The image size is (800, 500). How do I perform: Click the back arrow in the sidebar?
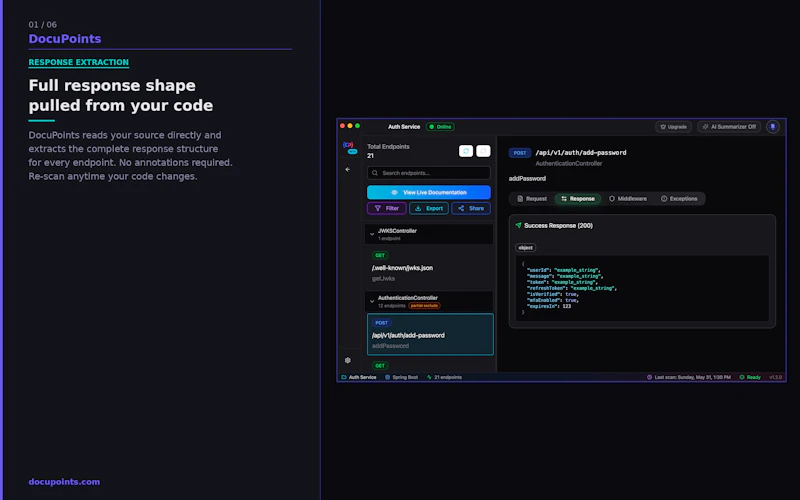click(347, 169)
